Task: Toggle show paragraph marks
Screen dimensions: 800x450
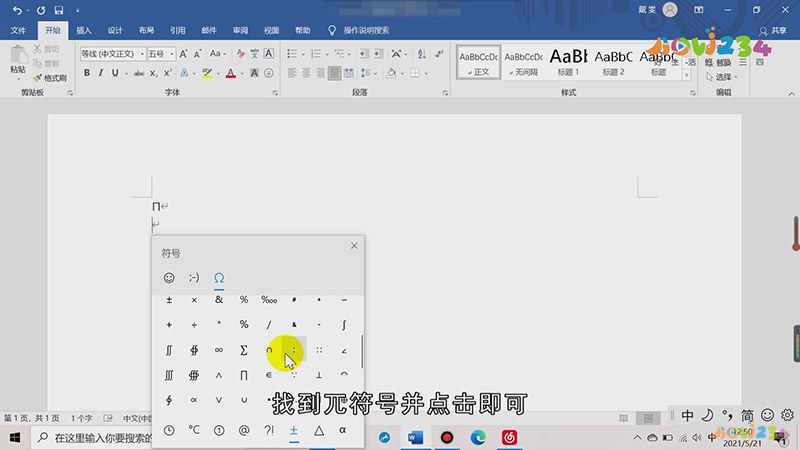Action: (x=439, y=54)
